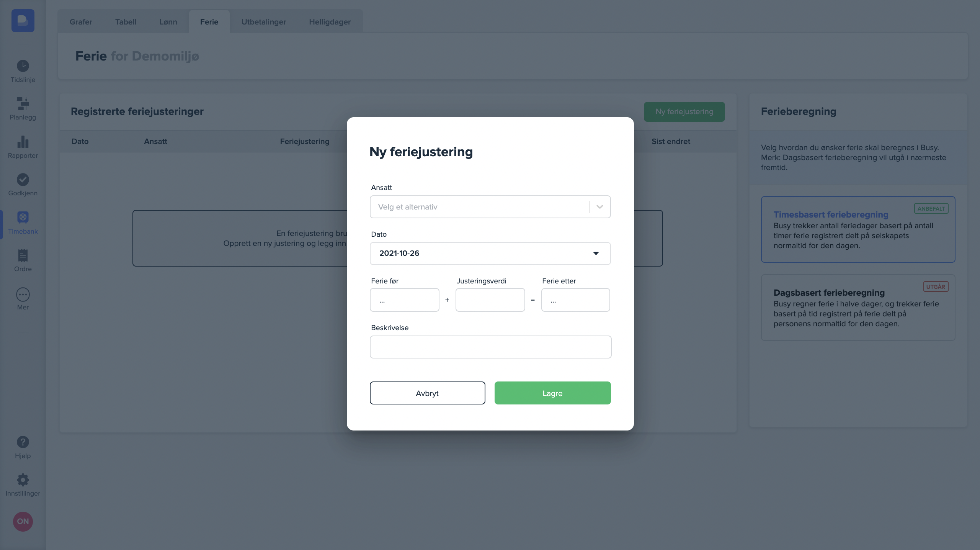980x550 pixels.
Task: Click the ON user avatar
Action: click(x=23, y=521)
